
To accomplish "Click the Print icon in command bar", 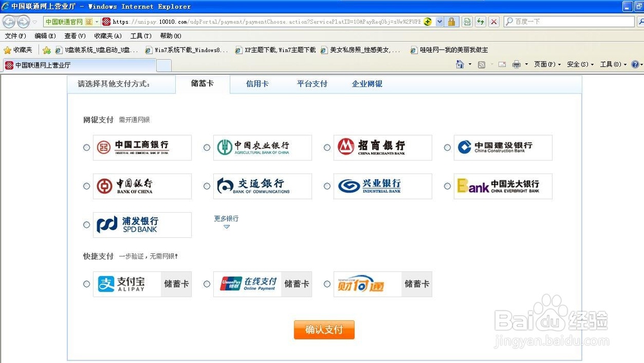I will click(516, 64).
